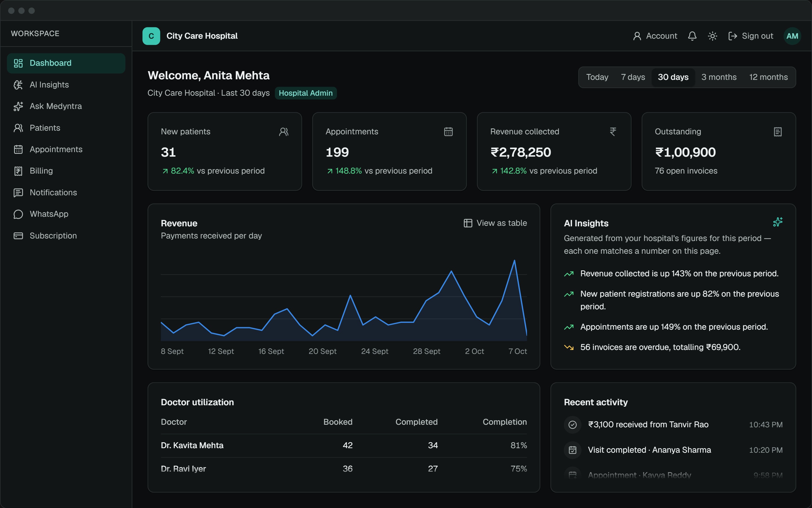Open Ask Medyntra page
The width and height of the screenshot is (812, 508).
coord(66,106)
